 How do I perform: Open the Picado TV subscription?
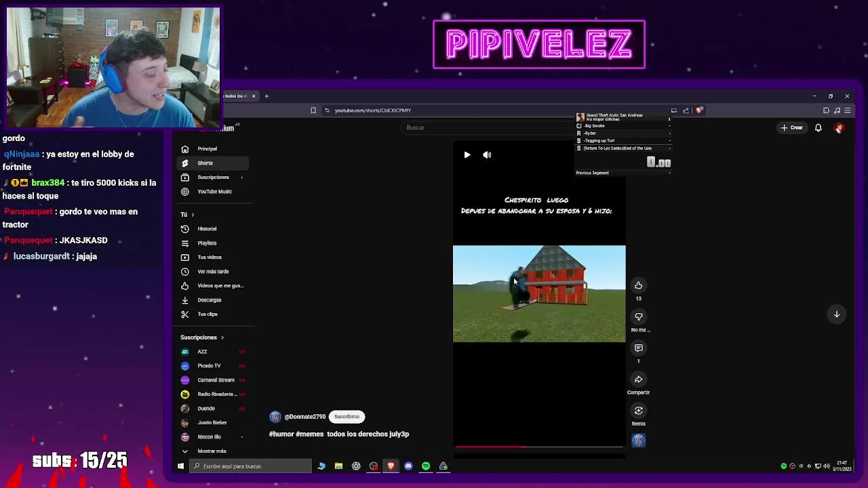(x=213, y=366)
